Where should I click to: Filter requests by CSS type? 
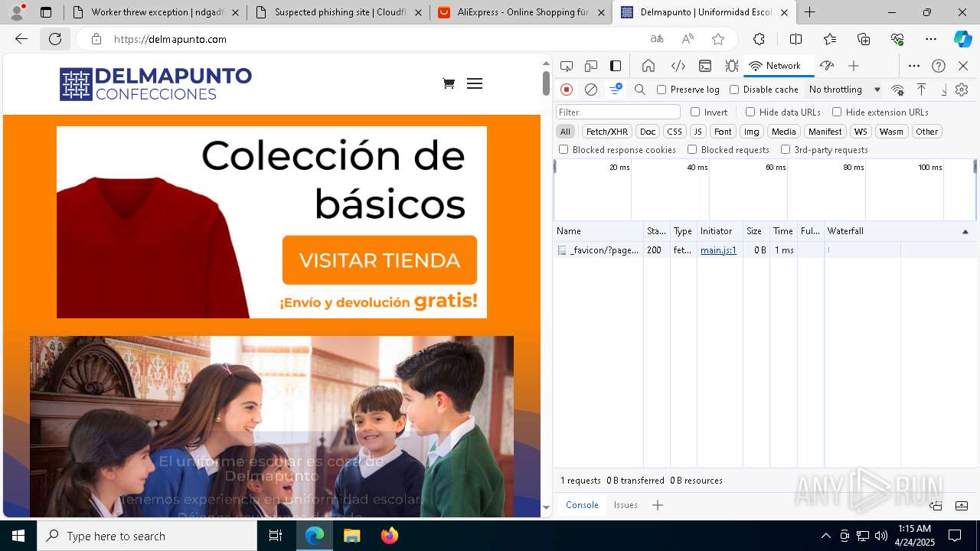click(x=675, y=132)
